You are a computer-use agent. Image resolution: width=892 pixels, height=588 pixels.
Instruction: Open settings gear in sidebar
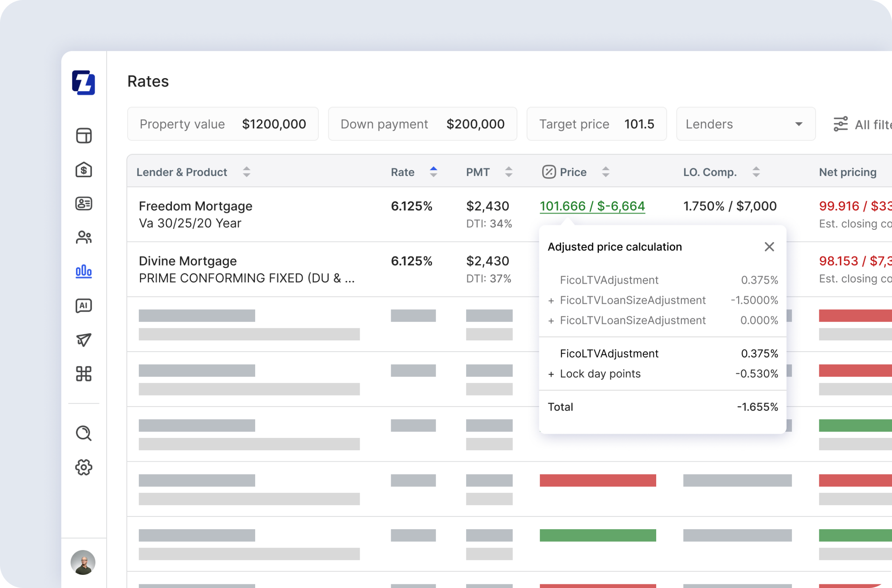(83, 467)
